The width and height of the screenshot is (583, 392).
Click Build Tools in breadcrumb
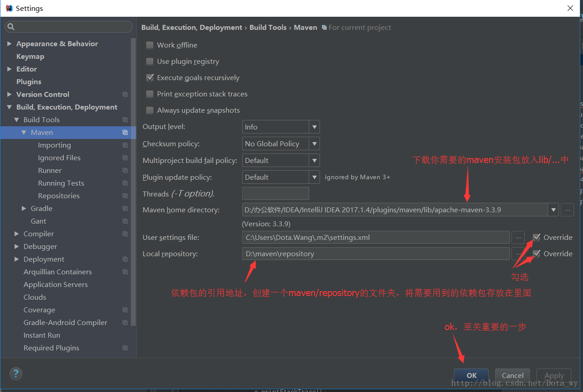coord(268,28)
